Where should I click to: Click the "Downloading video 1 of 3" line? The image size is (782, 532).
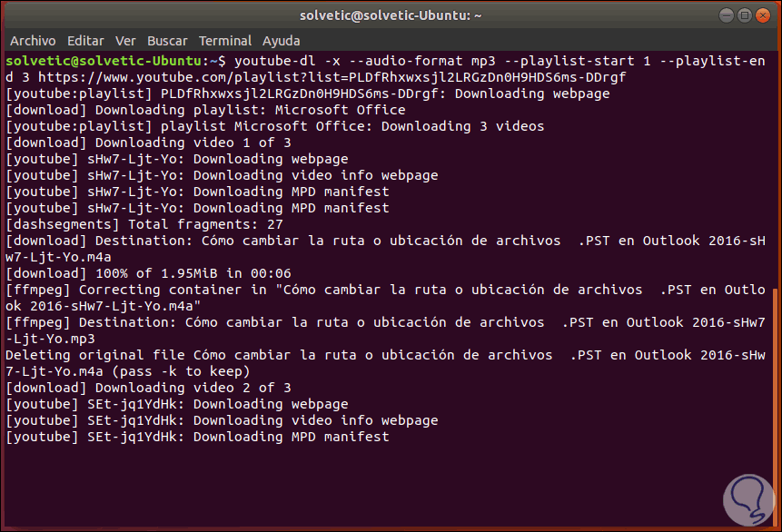[149, 143]
